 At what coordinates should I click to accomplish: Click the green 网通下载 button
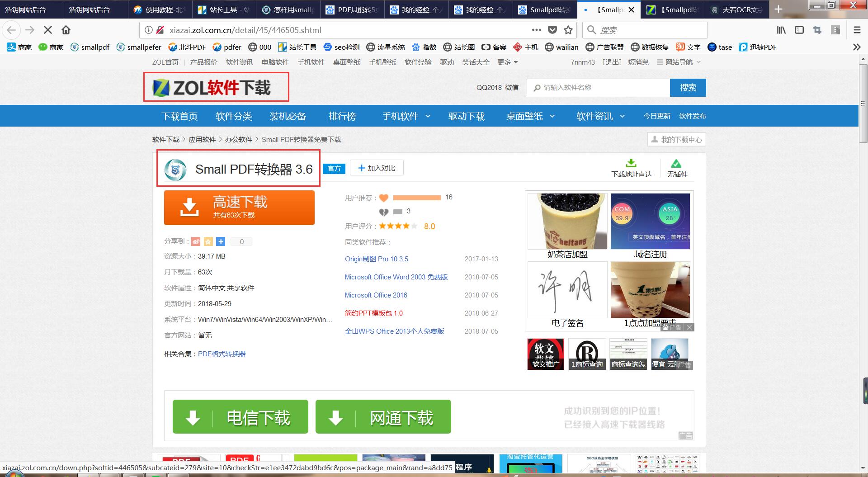[383, 416]
